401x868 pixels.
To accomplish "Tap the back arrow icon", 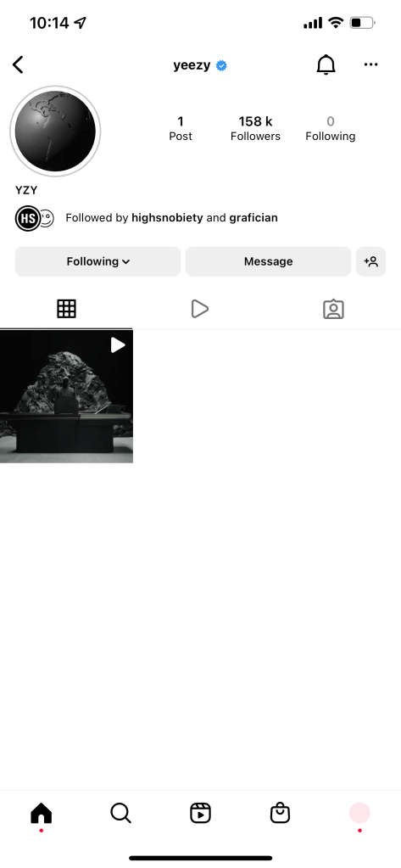I will (19, 64).
